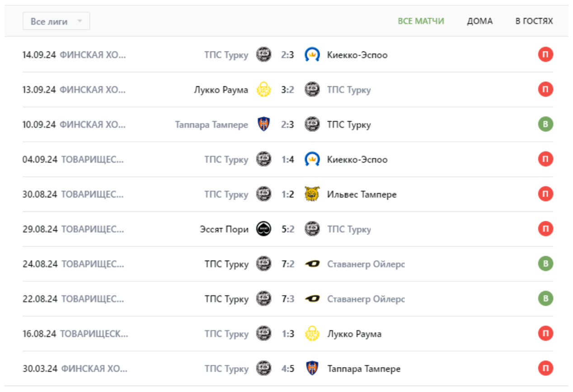Switch to the "Все матчи" tab
Viewport: 573px width, 392px height.
click(421, 21)
